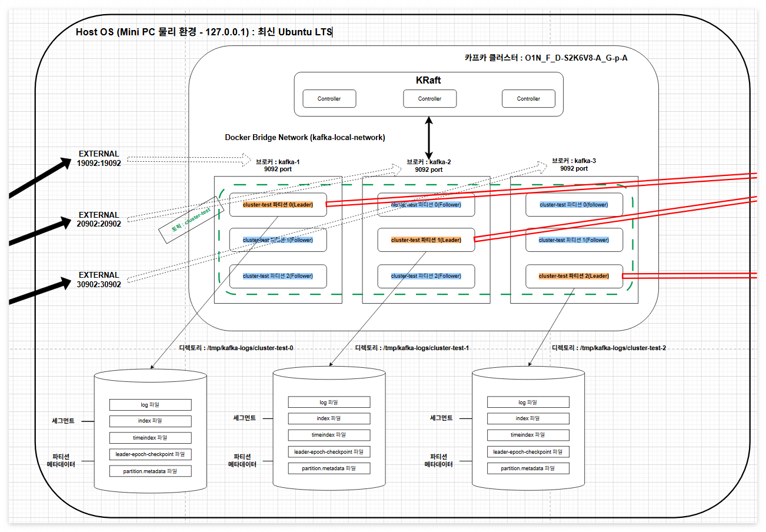Select partition.metadata 파일 in cluster-test-0 cylinder
This screenshot has height=532, width=766.
point(150,471)
